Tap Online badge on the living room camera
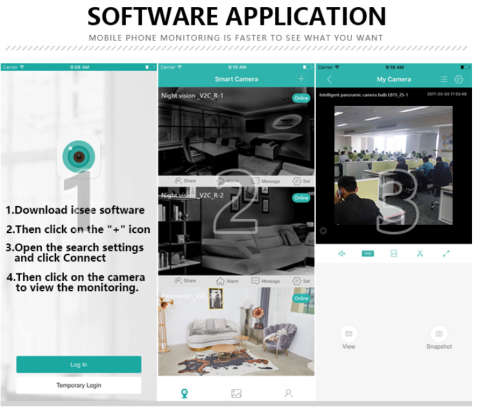 point(301,298)
